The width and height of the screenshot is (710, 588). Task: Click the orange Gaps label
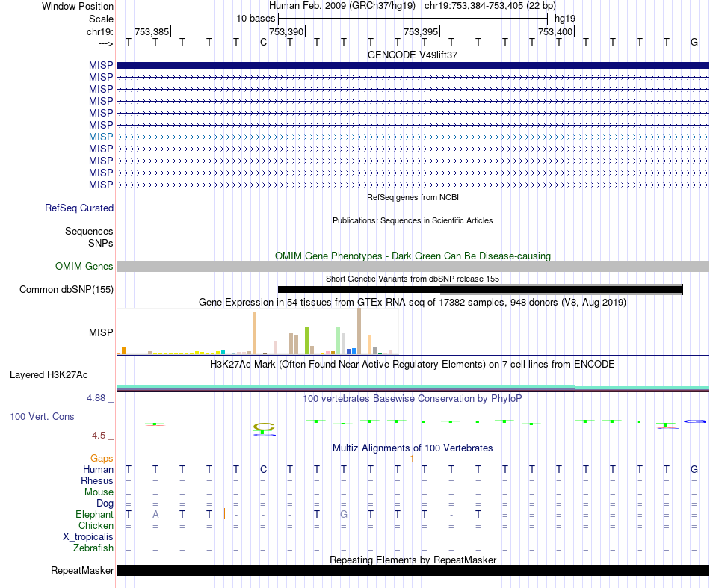coord(102,459)
